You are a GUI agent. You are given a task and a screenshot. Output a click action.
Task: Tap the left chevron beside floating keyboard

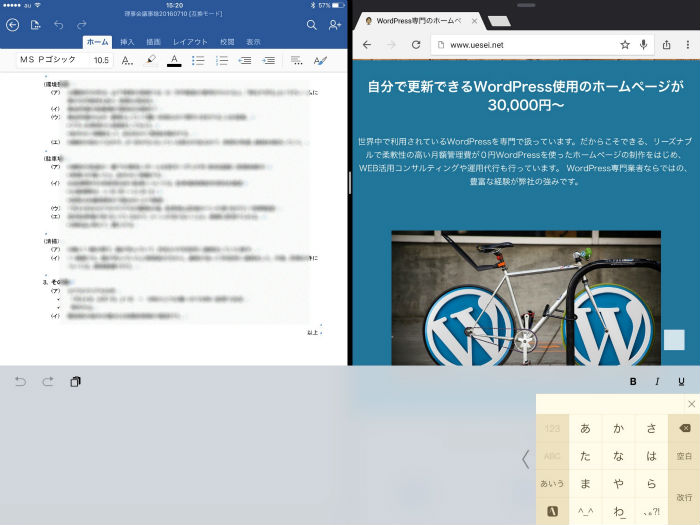point(526,459)
